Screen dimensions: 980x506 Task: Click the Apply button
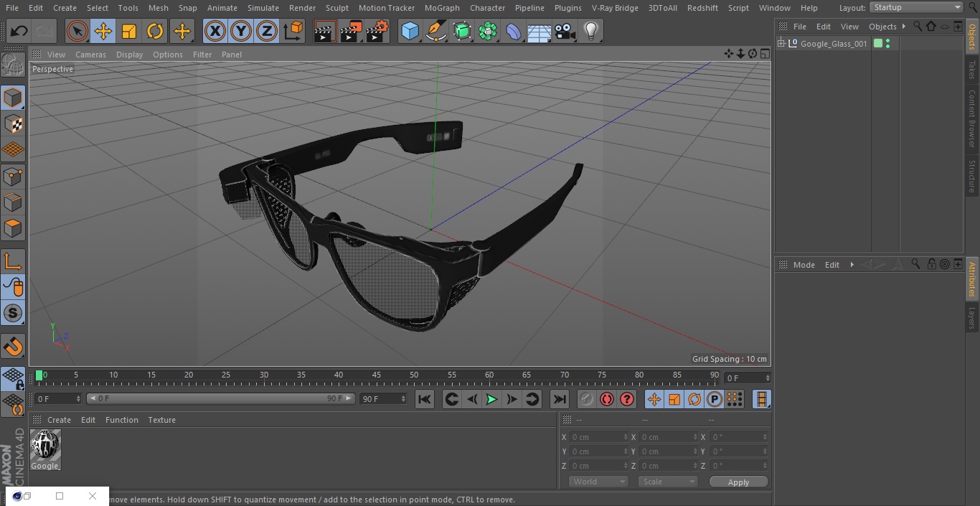738,482
